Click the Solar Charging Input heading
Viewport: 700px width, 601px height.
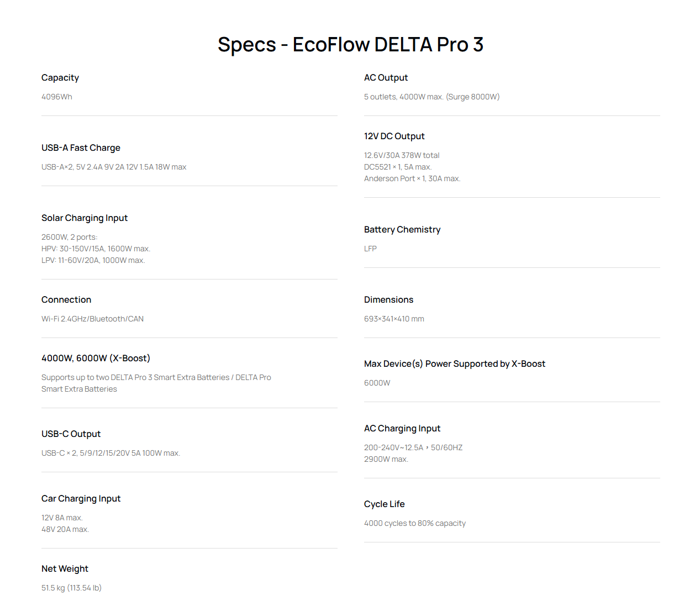click(85, 218)
